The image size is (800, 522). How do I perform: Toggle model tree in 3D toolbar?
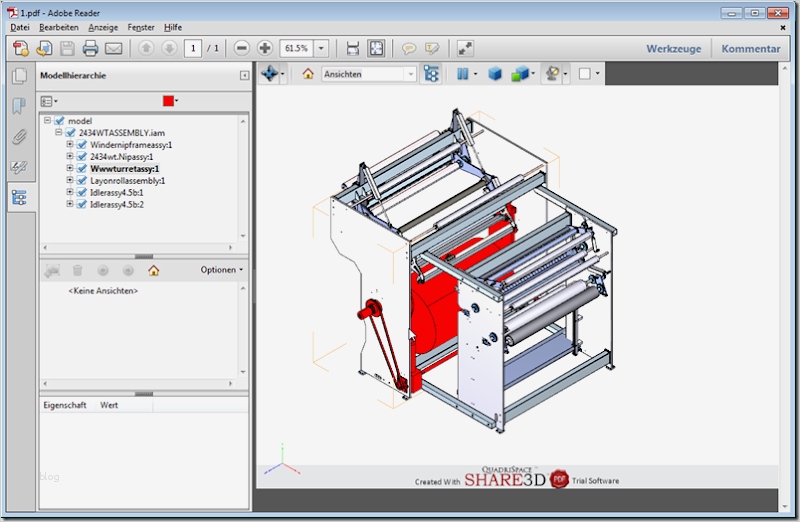pos(431,74)
